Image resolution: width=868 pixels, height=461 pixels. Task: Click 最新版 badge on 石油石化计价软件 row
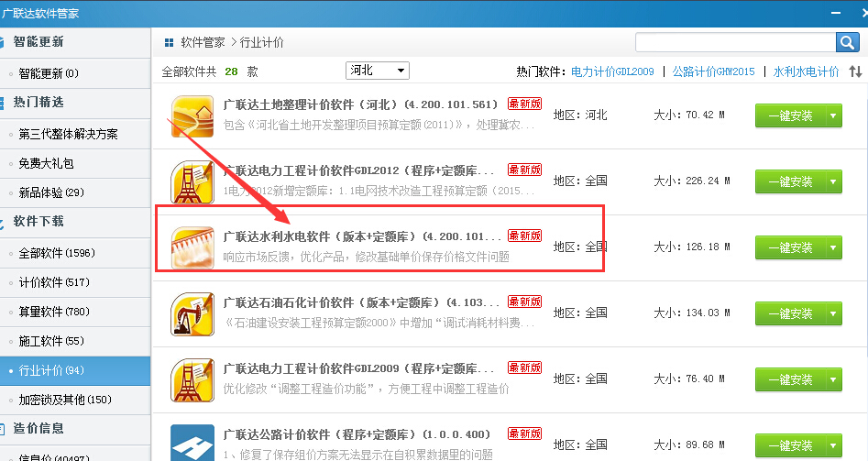click(525, 302)
